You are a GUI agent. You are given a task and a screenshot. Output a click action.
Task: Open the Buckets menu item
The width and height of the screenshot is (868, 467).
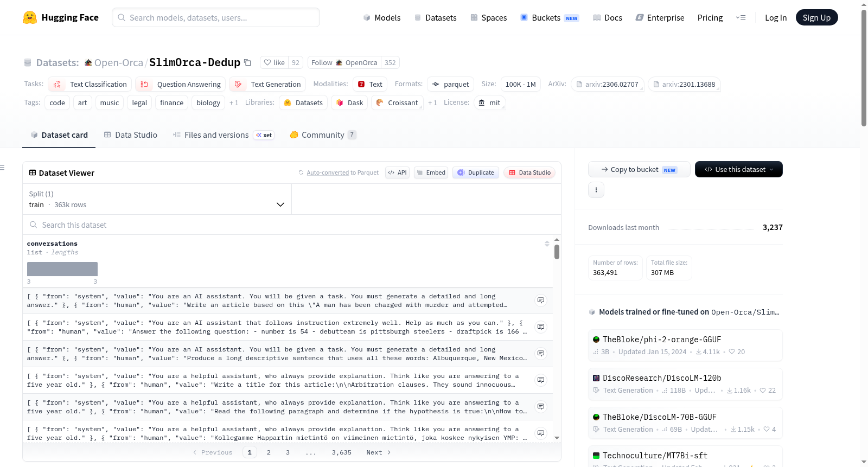(549, 17)
